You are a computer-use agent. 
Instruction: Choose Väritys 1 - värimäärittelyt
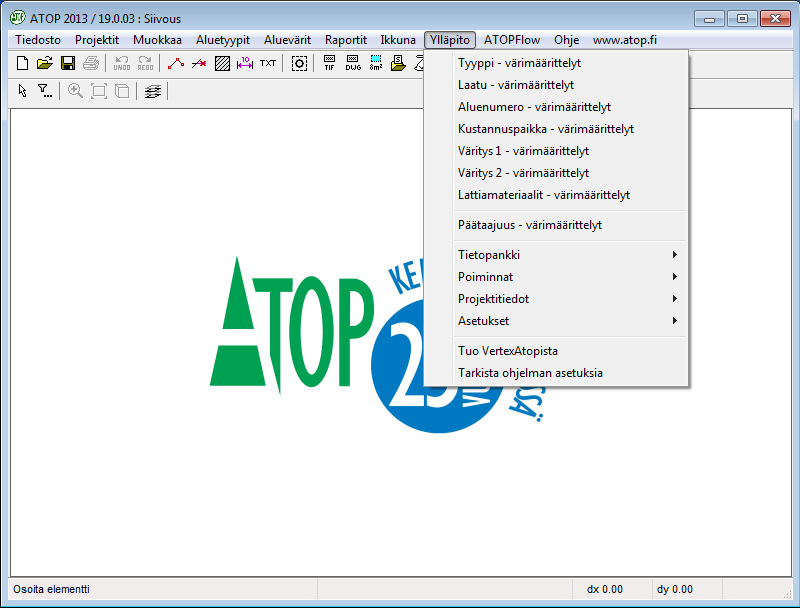556,150
